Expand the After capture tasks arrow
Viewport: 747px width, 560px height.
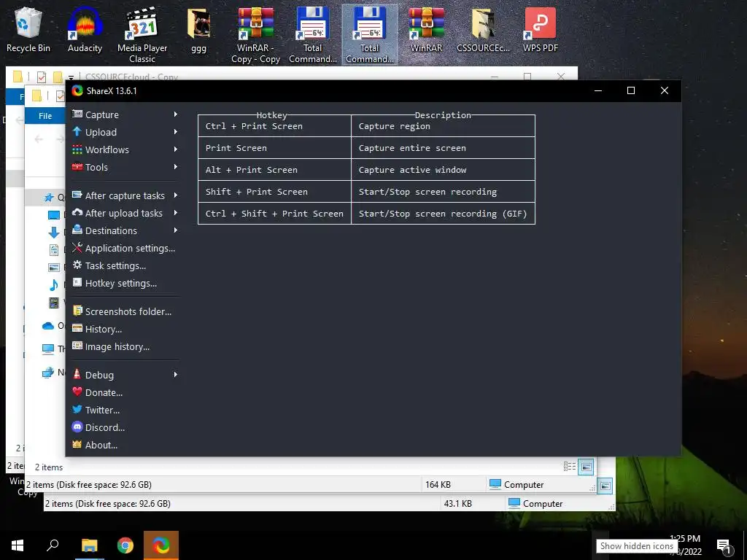[175, 195]
